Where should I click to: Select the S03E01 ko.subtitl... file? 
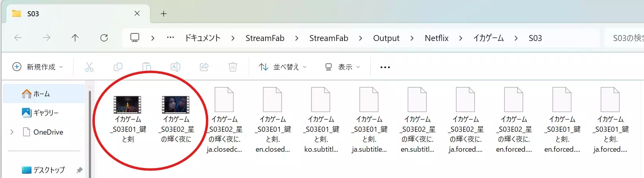321,120
